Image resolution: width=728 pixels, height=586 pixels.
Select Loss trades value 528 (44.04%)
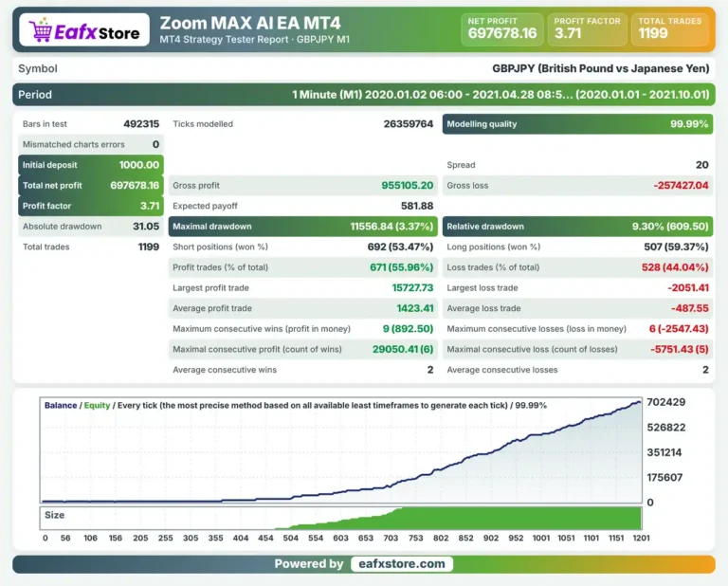point(675,267)
